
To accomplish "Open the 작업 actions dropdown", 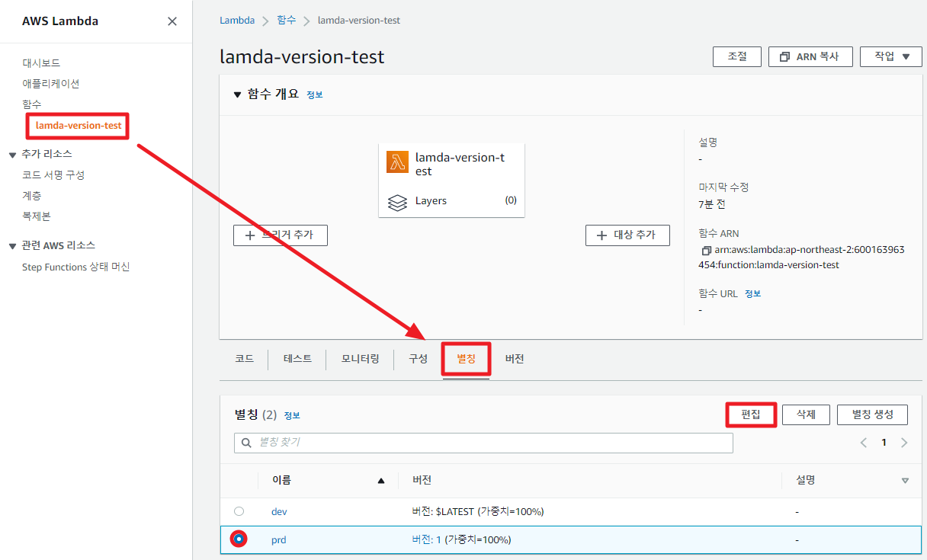I will (891, 56).
